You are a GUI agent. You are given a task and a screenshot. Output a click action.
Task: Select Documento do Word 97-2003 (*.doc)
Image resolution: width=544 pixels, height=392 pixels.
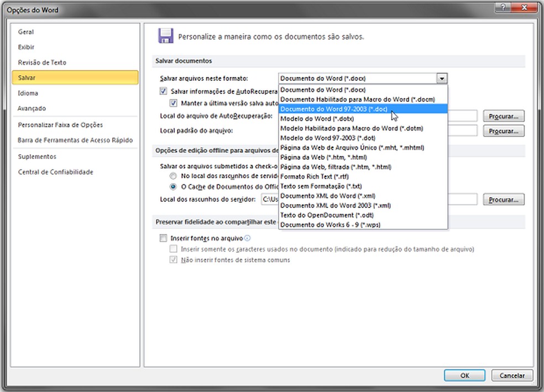pyautogui.click(x=363, y=109)
